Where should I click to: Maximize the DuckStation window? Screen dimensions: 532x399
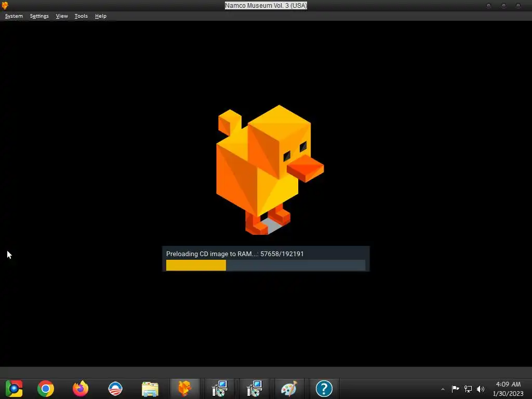(503, 6)
